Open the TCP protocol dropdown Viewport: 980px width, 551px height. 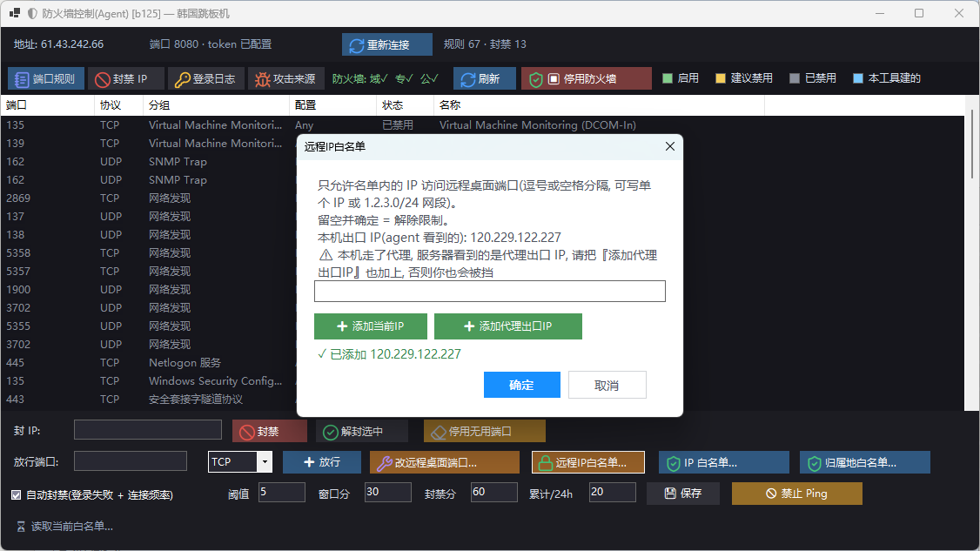[x=240, y=461]
